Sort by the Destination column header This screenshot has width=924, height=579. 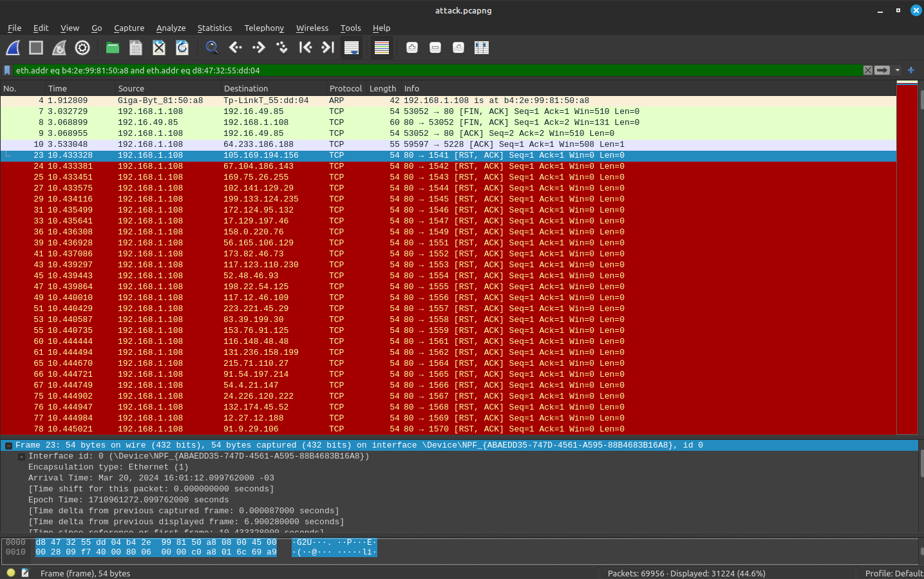coord(273,88)
